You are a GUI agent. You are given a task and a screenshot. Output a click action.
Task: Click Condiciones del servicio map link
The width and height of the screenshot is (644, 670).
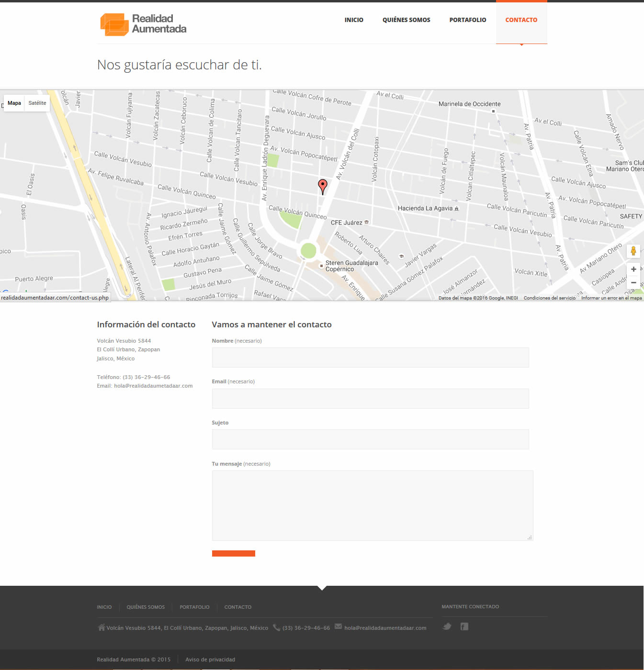549,298
